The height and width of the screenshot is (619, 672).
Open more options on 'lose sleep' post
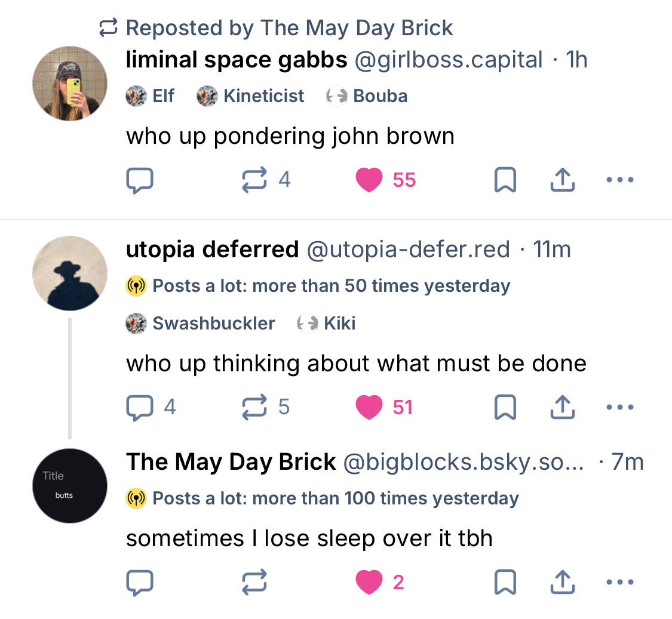(x=619, y=582)
